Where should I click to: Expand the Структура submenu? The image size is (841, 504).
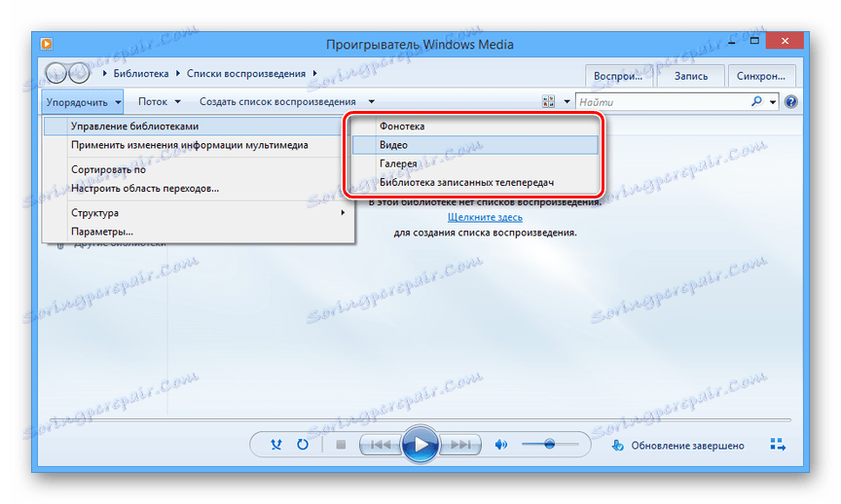click(x=198, y=213)
